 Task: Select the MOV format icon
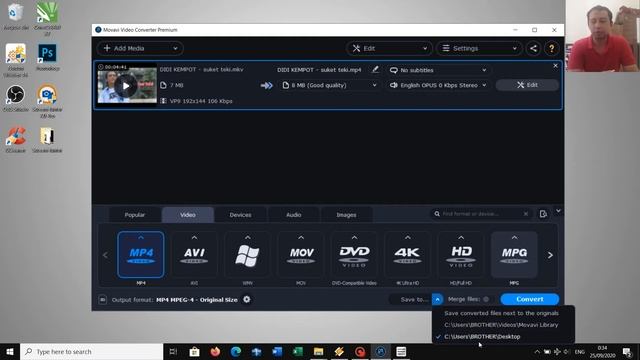coord(301,255)
